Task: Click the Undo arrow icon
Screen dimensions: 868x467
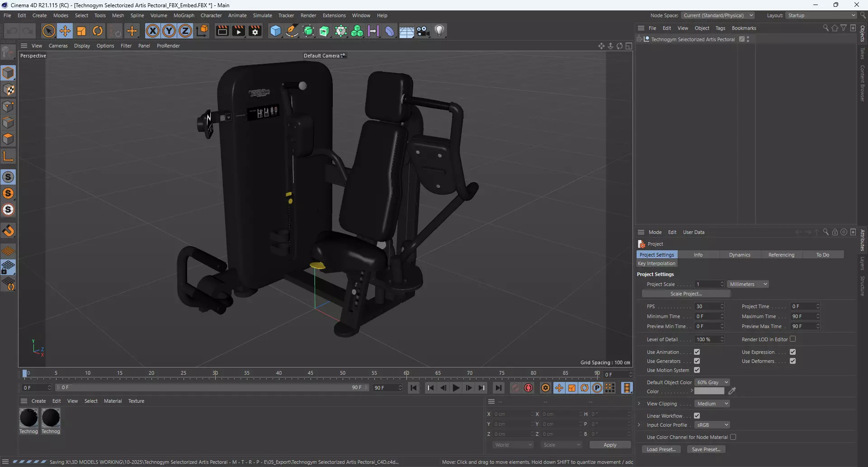Action: [12, 31]
